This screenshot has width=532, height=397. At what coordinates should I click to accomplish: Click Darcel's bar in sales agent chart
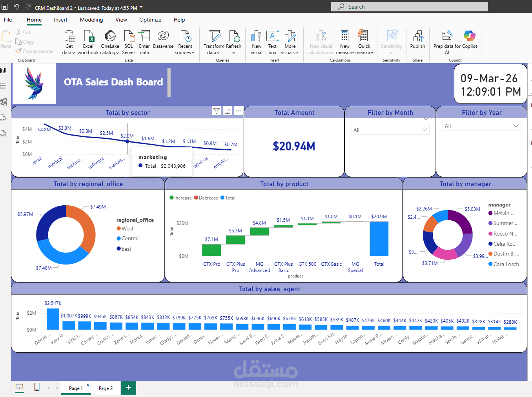pos(53,319)
